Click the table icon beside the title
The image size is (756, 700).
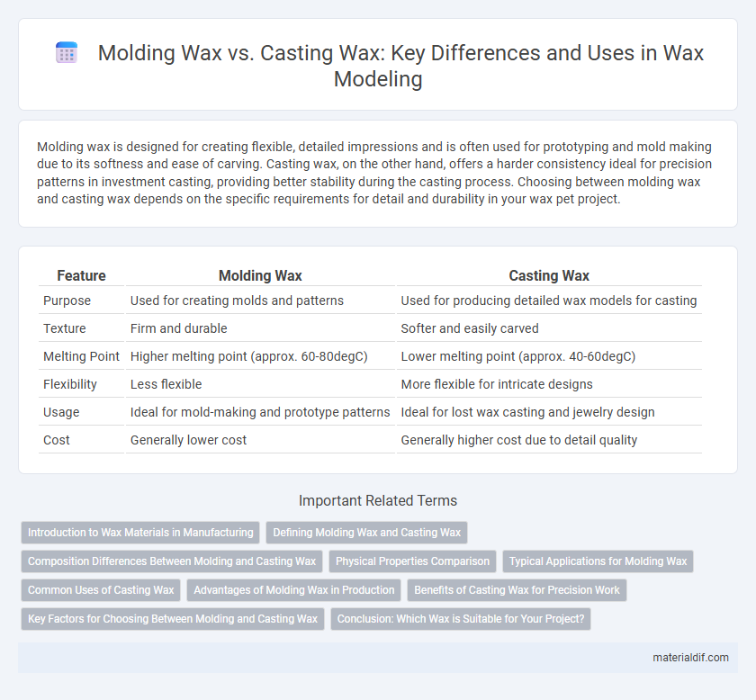pos(67,52)
